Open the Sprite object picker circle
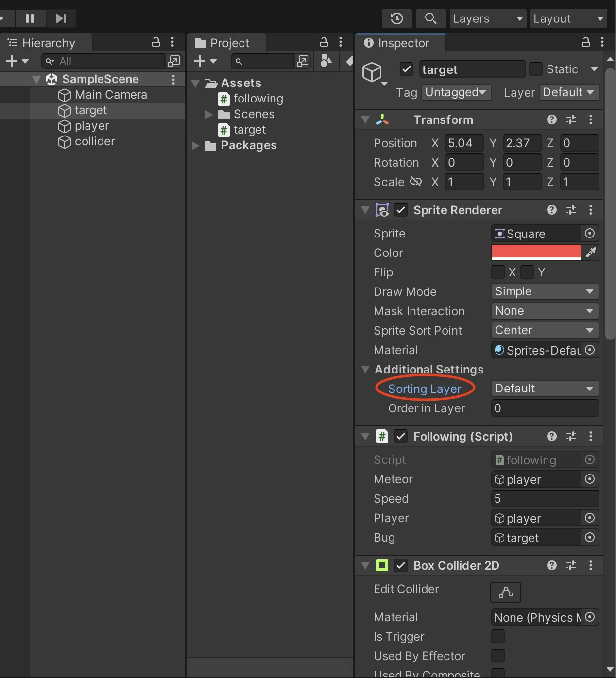The height and width of the screenshot is (678, 616). 590,234
